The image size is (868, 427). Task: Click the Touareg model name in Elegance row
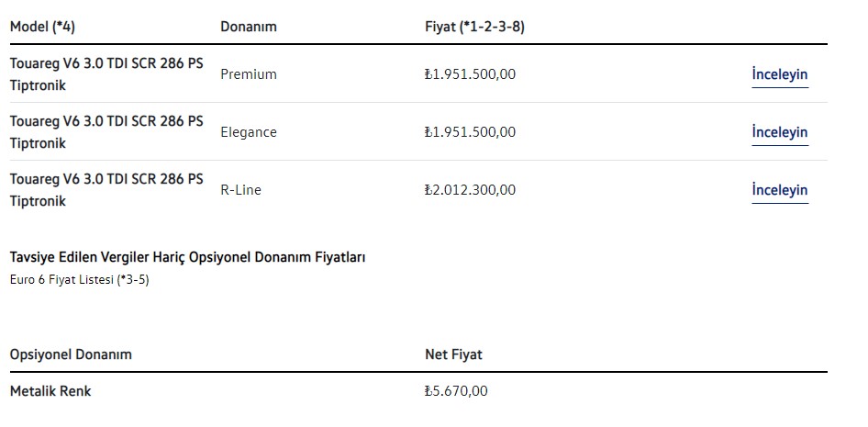click(x=106, y=132)
